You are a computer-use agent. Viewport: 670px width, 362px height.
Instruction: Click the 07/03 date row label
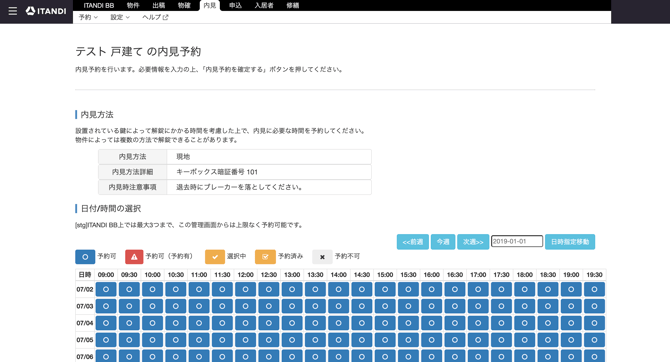(x=85, y=306)
